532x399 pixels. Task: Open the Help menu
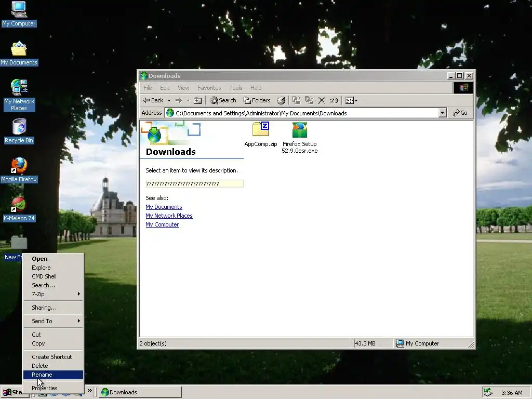pyautogui.click(x=256, y=88)
